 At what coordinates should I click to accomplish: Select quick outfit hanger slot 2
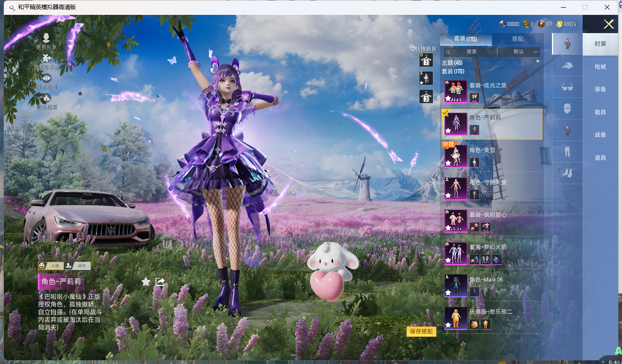(x=426, y=60)
